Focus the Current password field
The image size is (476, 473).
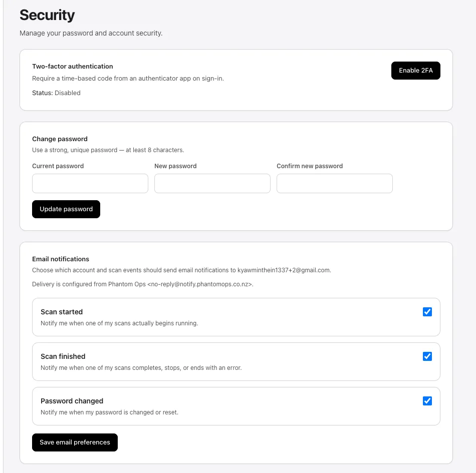tap(90, 183)
